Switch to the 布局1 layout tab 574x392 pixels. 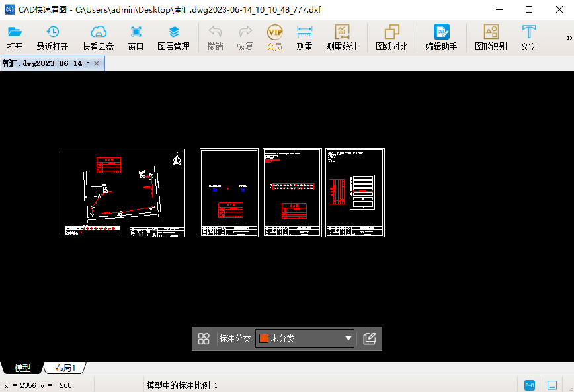point(65,368)
